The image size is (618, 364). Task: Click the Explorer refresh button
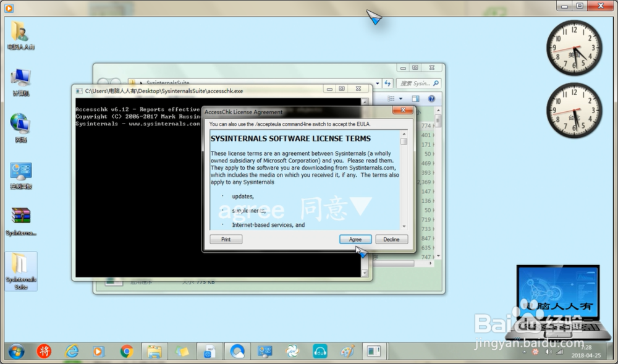point(388,83)
